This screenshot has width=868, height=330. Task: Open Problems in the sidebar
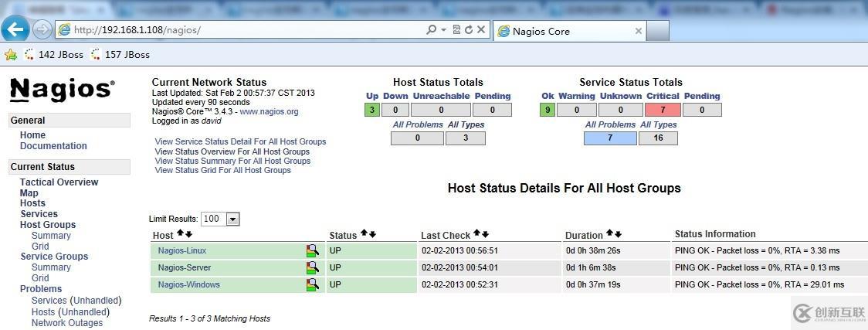point(41,289)
